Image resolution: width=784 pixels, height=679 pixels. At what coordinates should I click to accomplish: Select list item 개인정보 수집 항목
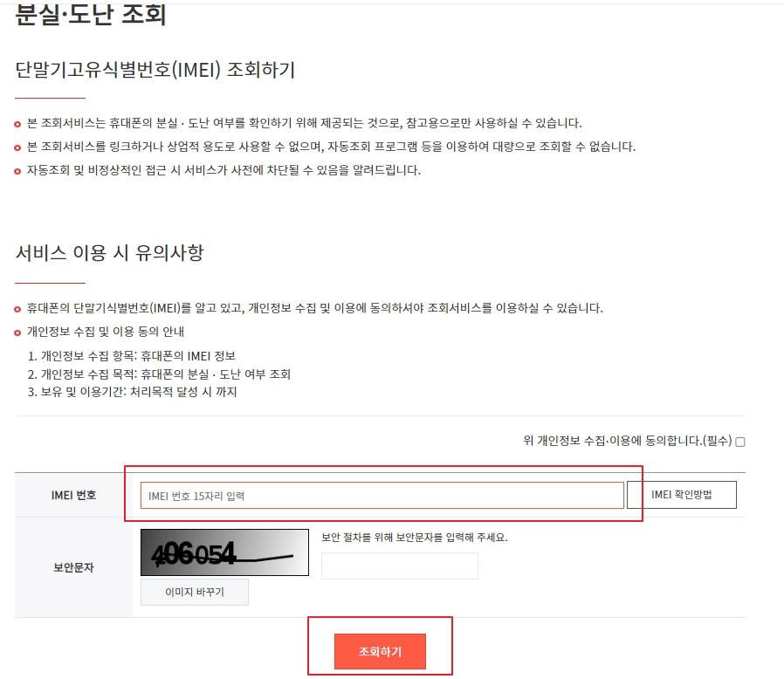coord(132,356)
